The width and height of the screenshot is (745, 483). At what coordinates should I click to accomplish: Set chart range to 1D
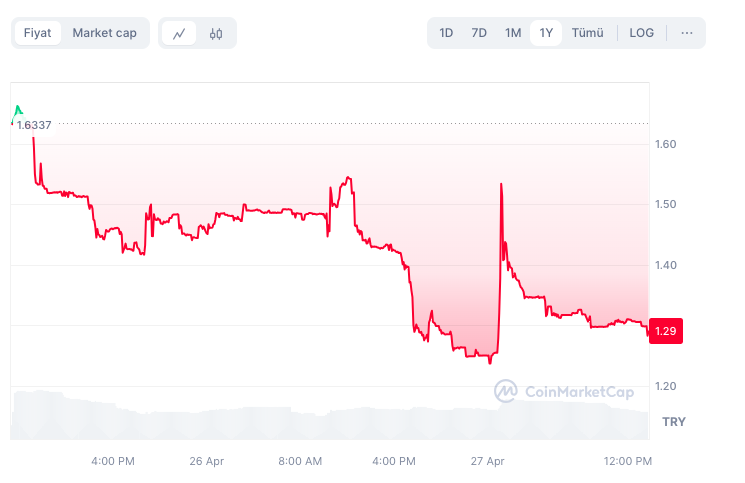pyautogui.click(x=446, y=33)
